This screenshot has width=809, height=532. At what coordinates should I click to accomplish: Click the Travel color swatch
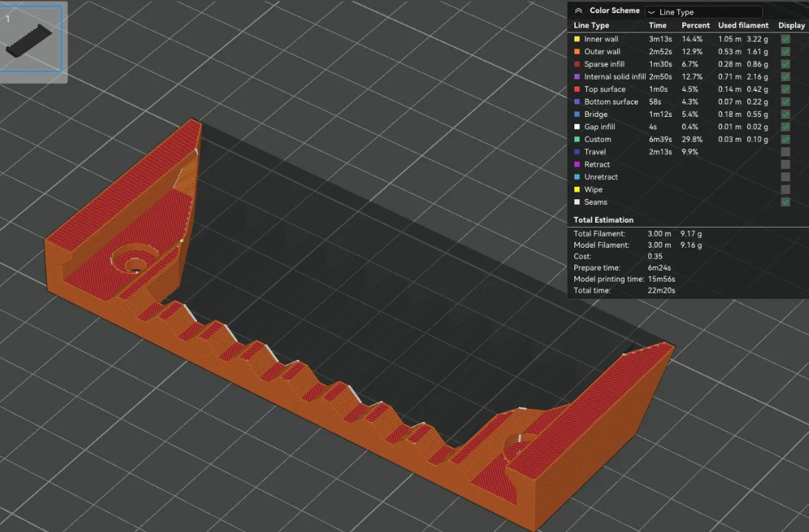tap(577, 152)
